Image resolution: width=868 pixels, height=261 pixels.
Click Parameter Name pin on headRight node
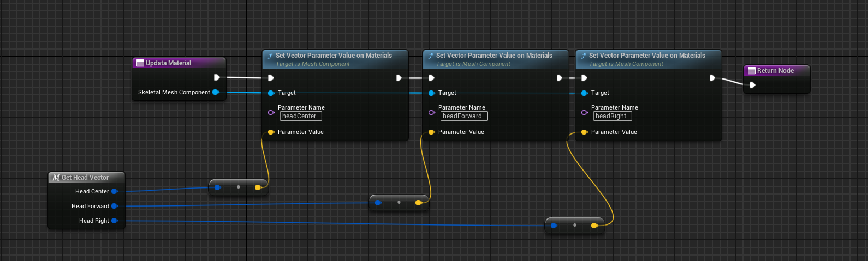[x=584, y=112]
